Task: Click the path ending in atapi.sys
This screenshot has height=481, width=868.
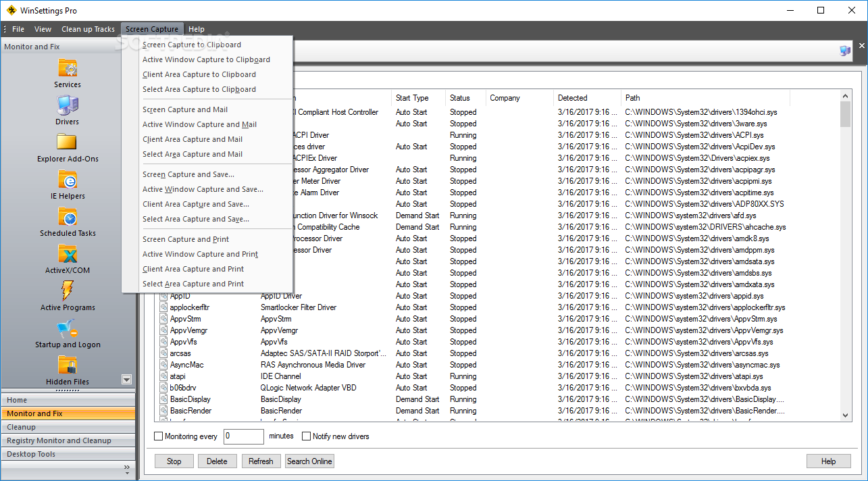Action: click(694, 376)
